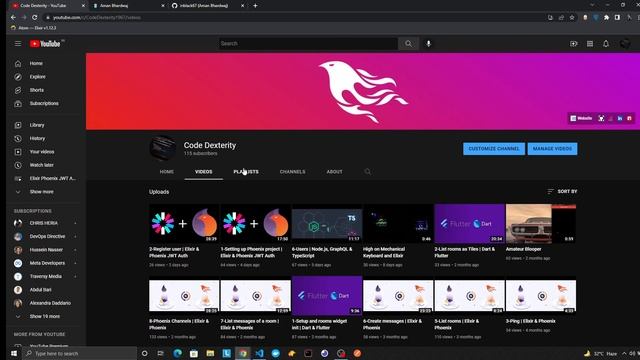Open the SORT BY dropdown
Screen dimensions: 640x360
tap(562, 191)
